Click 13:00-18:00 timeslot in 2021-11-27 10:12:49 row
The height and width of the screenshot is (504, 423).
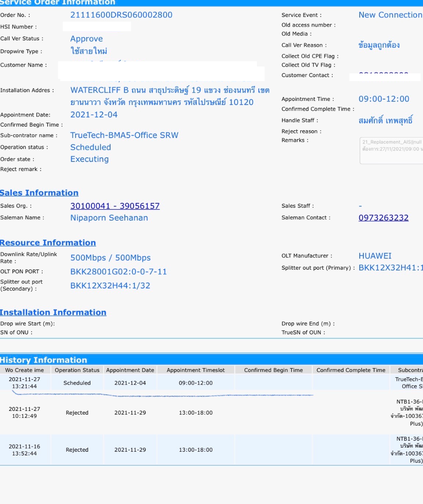(x=195, y=413)
